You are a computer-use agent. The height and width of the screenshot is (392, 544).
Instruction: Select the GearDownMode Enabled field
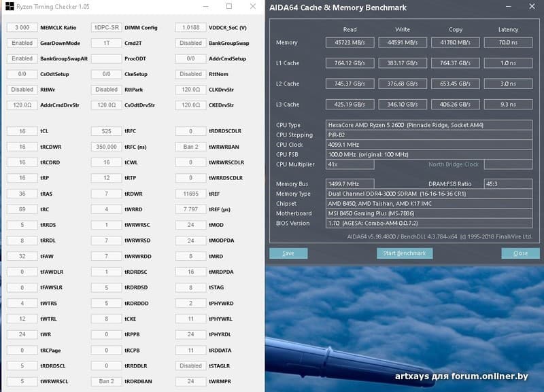coord(22,43)
